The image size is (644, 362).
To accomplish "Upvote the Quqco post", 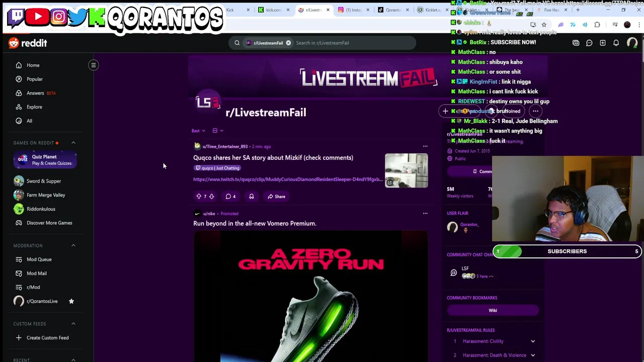I will click(x=199, y=196).
